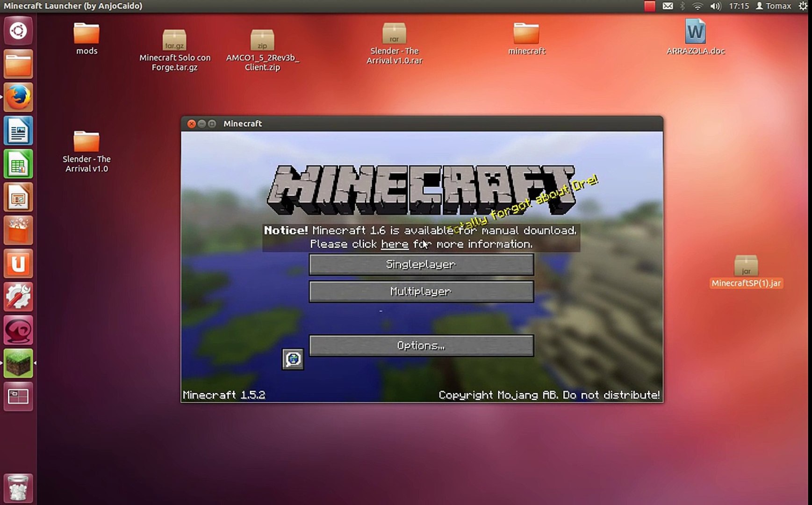
Task: Open Ubuntu Software Center from the launcher
Action: (18, 230)
